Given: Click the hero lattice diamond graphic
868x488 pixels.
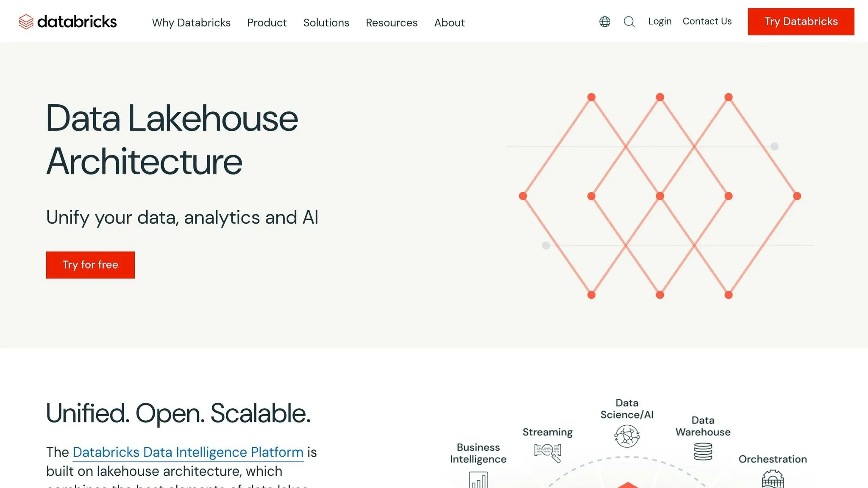Looking at the screenshot, I should tap(660, 196).
